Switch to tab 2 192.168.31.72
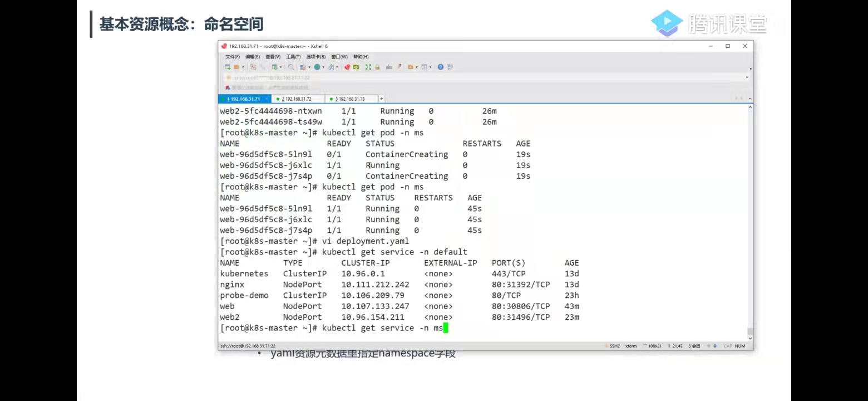The width and height of the screenshot is (868, 401). pos(298,99)
